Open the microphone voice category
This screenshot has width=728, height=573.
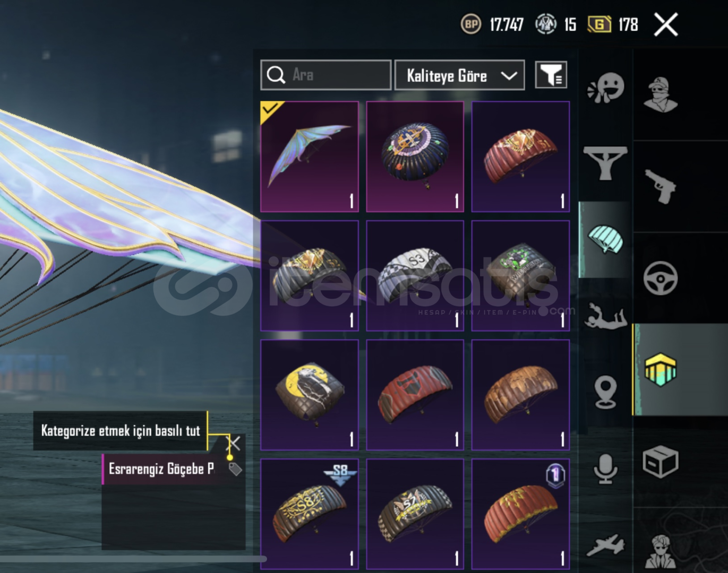click(605, 468)
